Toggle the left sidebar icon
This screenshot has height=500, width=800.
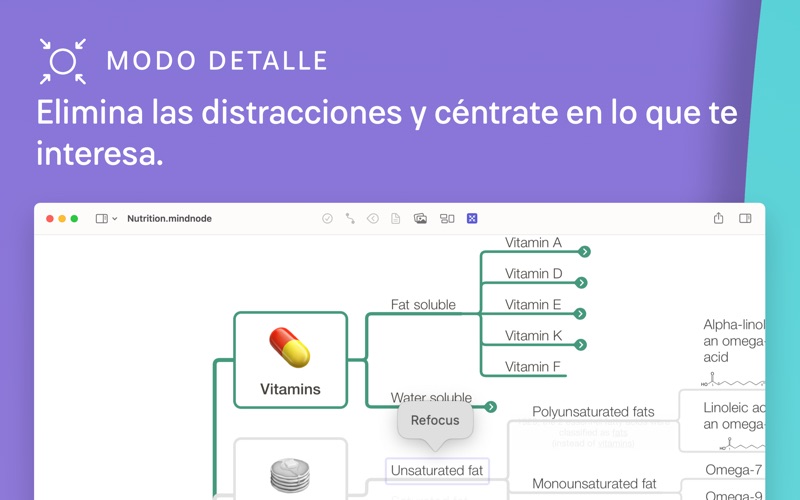102,218
